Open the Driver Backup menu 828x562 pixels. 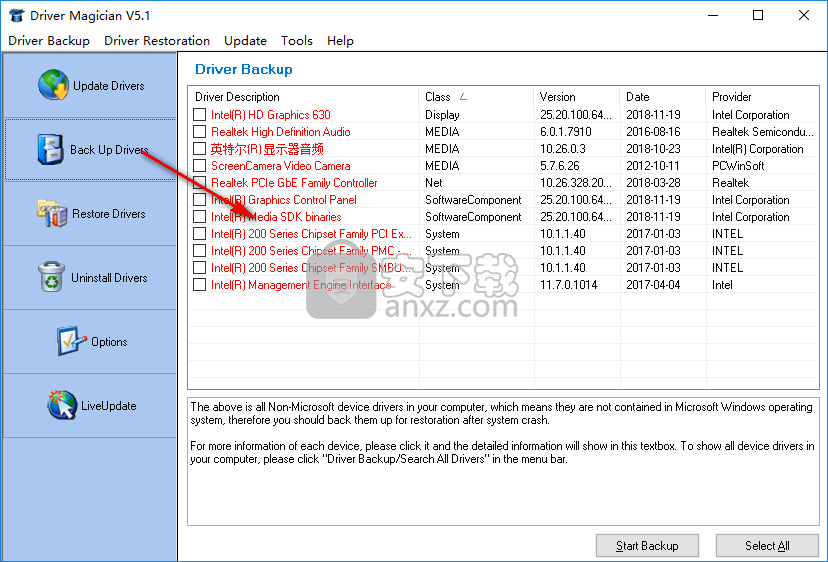pos(49,41)
